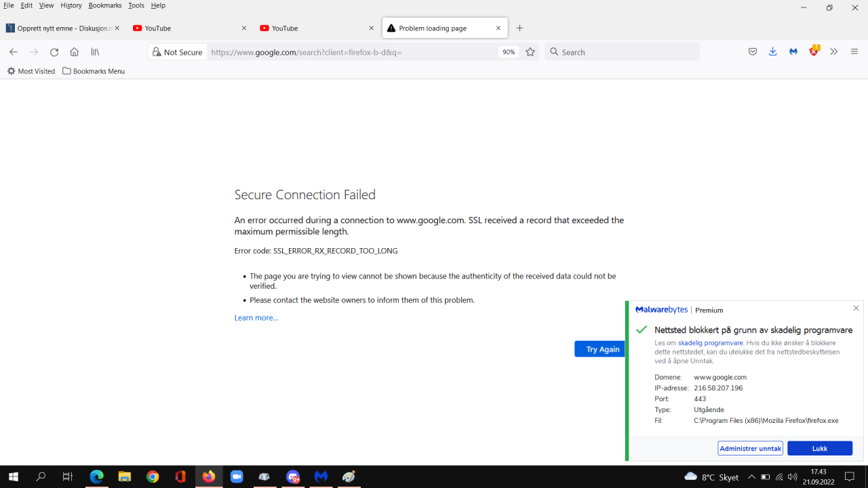
Task: Open the Bookmarks menu
Action: (x=105, y=5)
